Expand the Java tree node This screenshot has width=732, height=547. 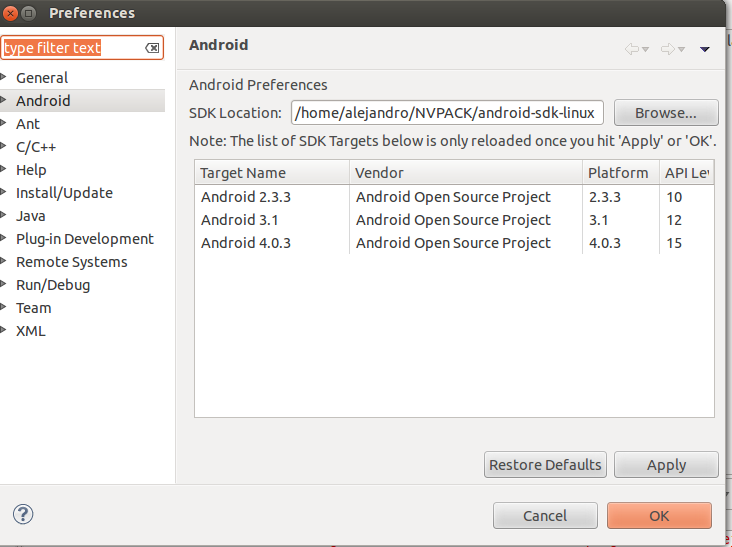point(4,215)
